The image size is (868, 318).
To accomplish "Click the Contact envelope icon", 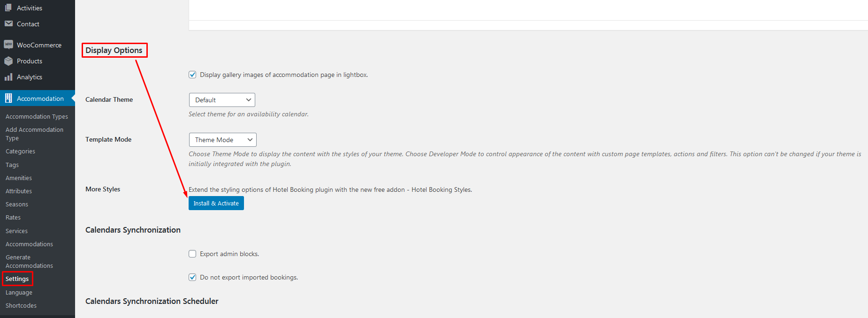I will pyautogui.click(x=8, y=23).
